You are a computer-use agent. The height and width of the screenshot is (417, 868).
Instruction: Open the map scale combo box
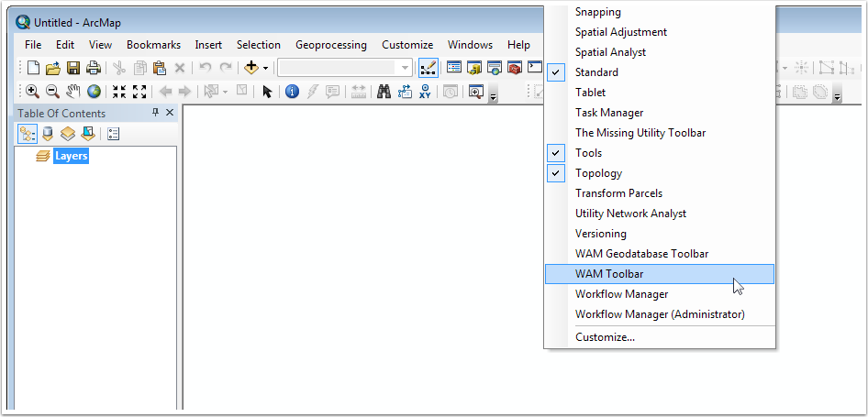345,68
